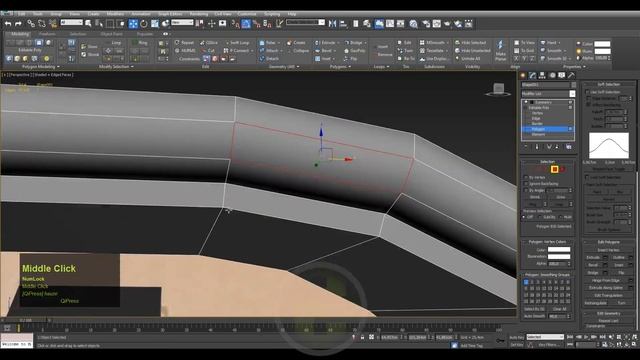
Task: Click the Unhide All ribbon button
Action: 468,58
